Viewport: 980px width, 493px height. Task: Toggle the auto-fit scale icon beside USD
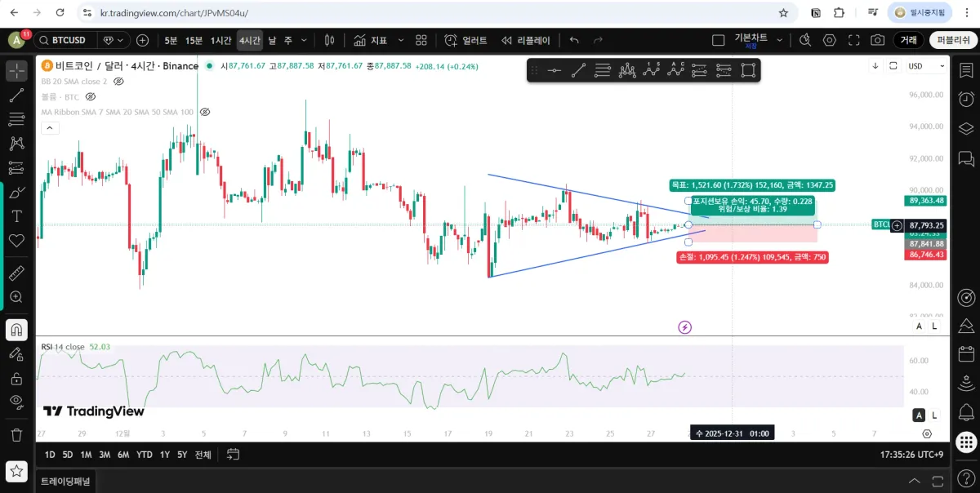[893, 66]
